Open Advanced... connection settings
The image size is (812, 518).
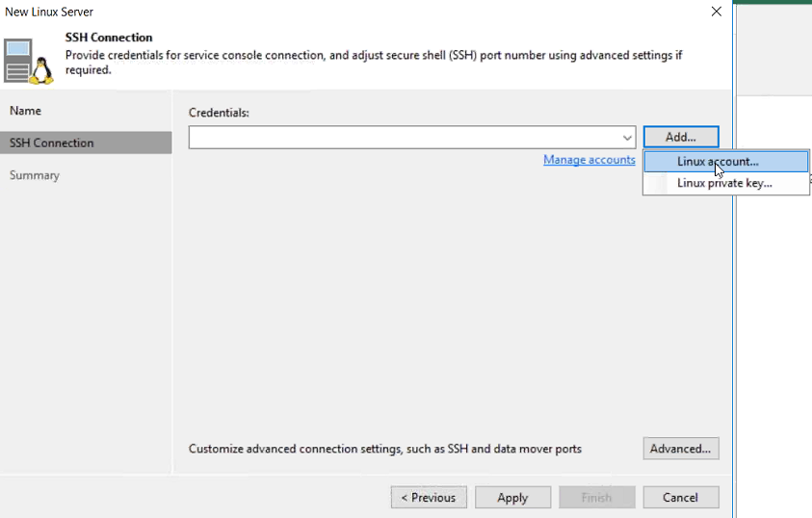(681, 449)
